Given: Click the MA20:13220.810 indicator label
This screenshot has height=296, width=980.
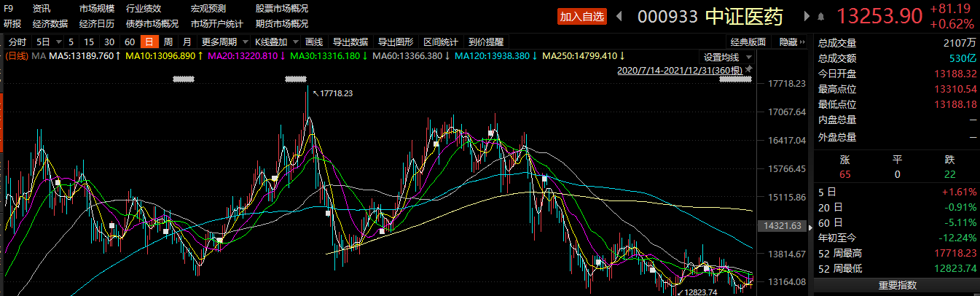Looking at the screenshot, I should (244, 56).
